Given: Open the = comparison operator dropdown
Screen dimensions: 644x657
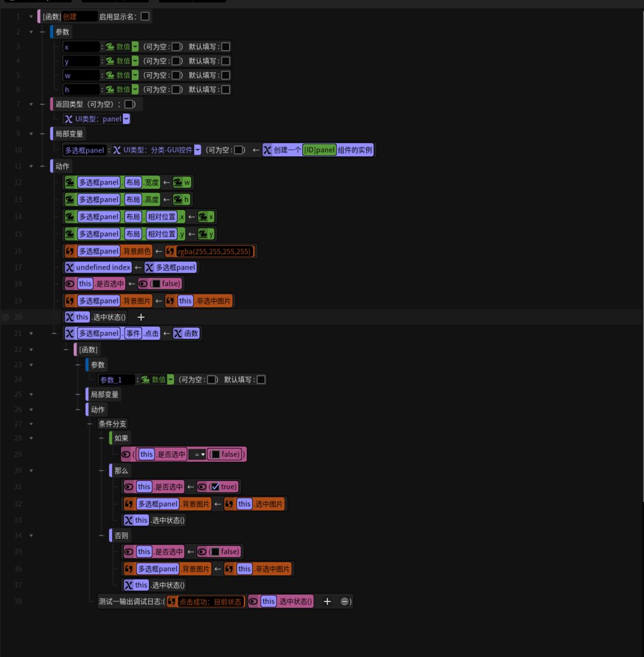Looking at the screenshot, I should (x=197, y=454).
